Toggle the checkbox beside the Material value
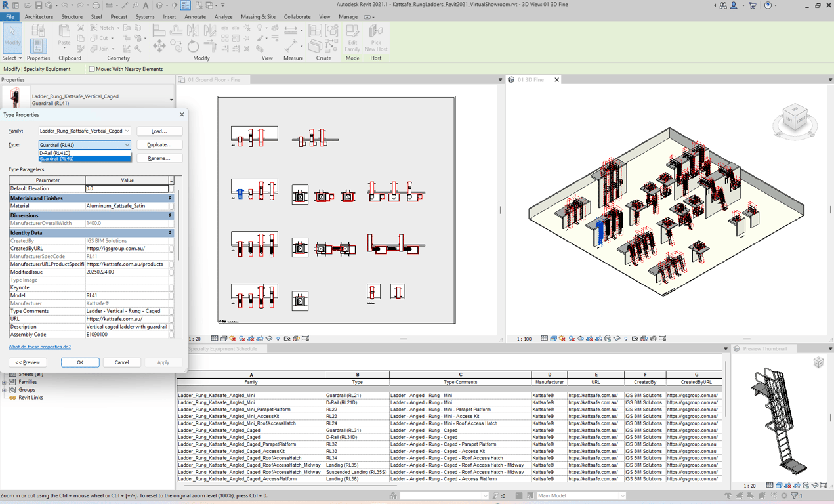 (172, 206)
